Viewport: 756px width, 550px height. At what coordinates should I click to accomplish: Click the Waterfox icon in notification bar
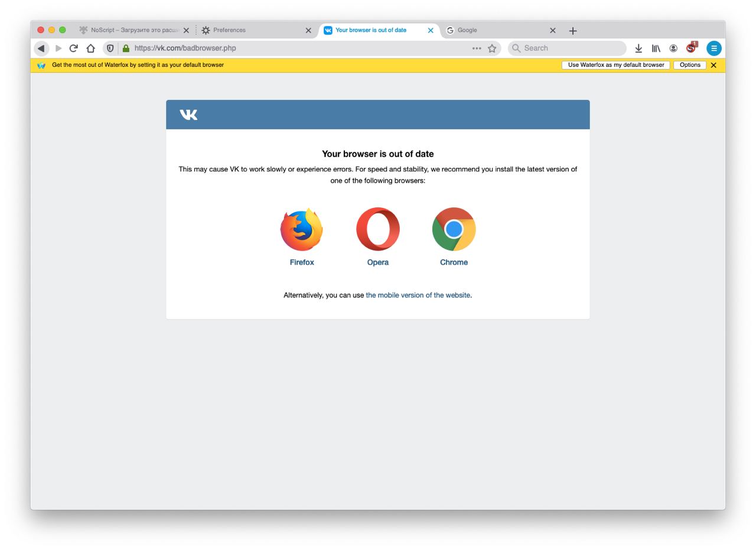point(41,66)
